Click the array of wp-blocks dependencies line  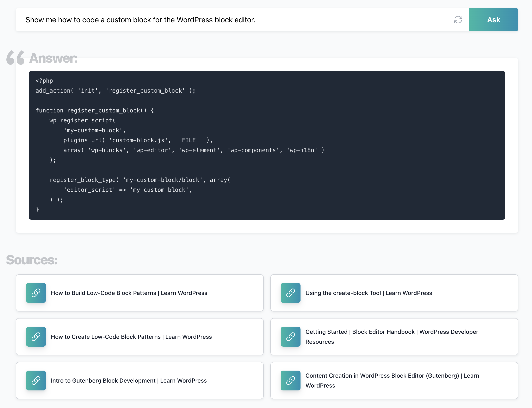click(x=194, y=150)
